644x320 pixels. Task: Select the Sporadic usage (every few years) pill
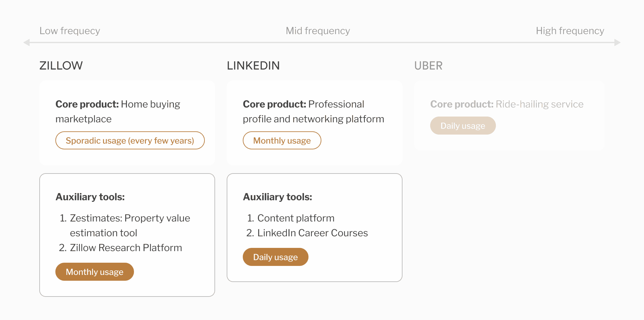(x=130, y=140)
